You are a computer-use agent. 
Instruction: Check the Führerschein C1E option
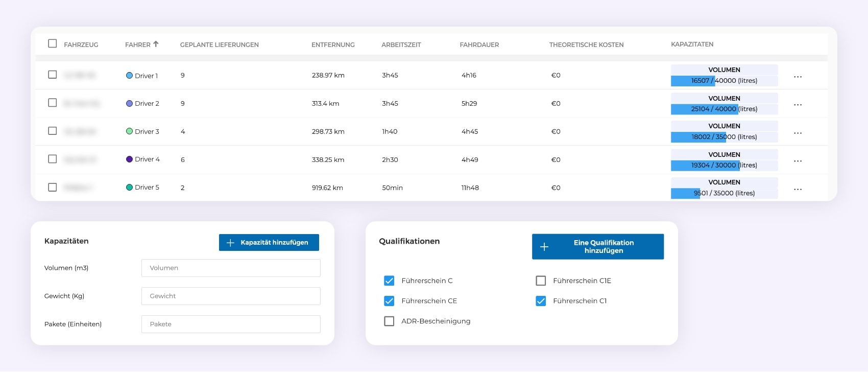tap(541, 281)
